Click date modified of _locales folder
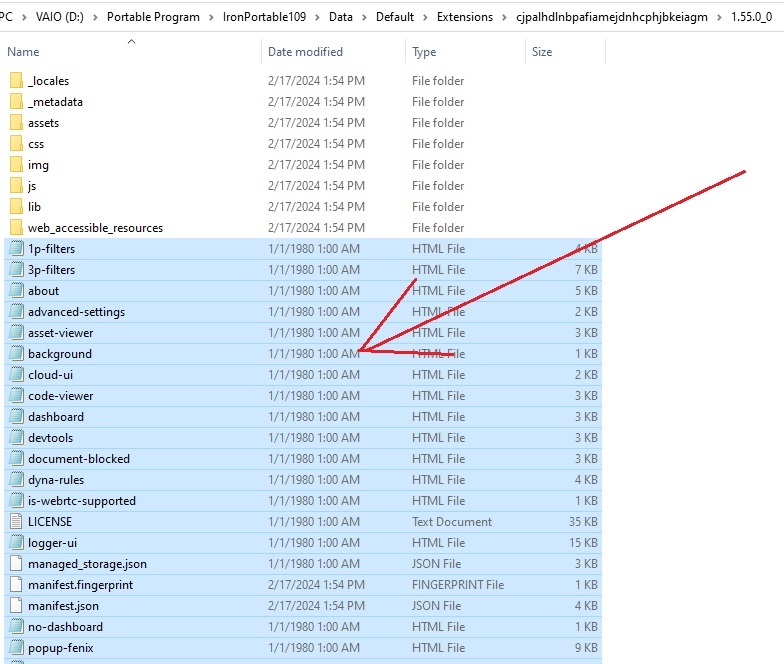The width and height of the screenshot is (784, 664). 316,80
